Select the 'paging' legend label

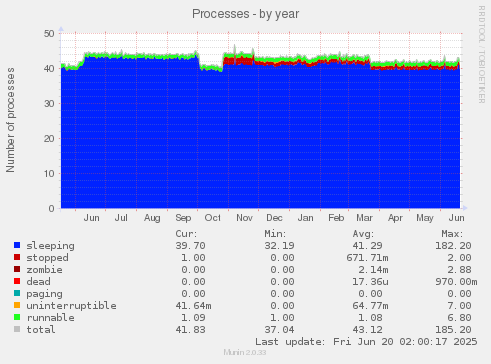[x=44, y=294]
